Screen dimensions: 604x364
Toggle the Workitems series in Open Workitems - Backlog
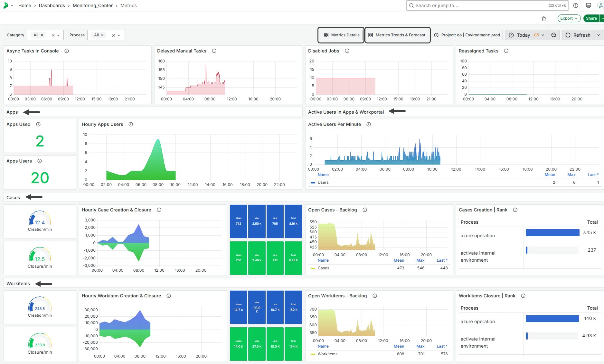coord(328,354)
